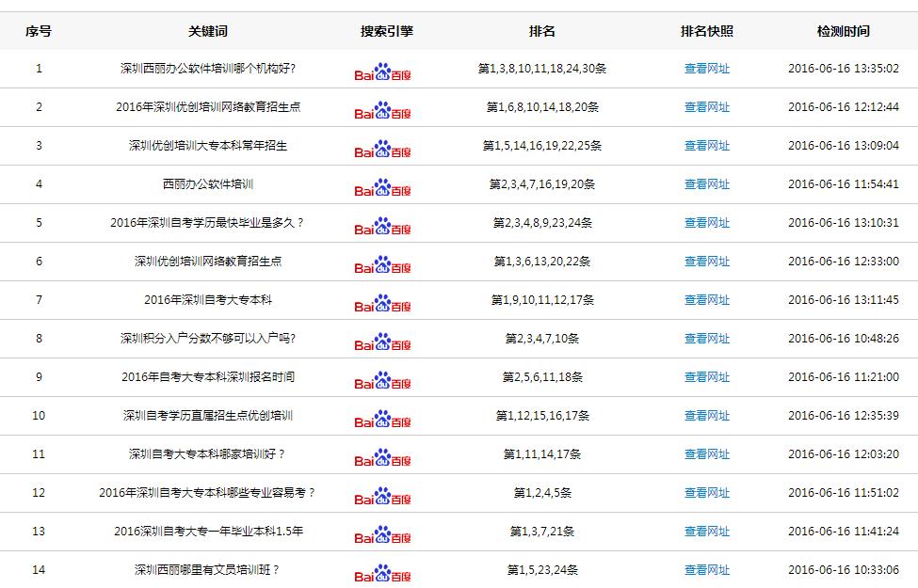918x588 pixels.
Task: Click ranking 第1,5,14,16,19,22,25条
Action: (x=542, y=146)
